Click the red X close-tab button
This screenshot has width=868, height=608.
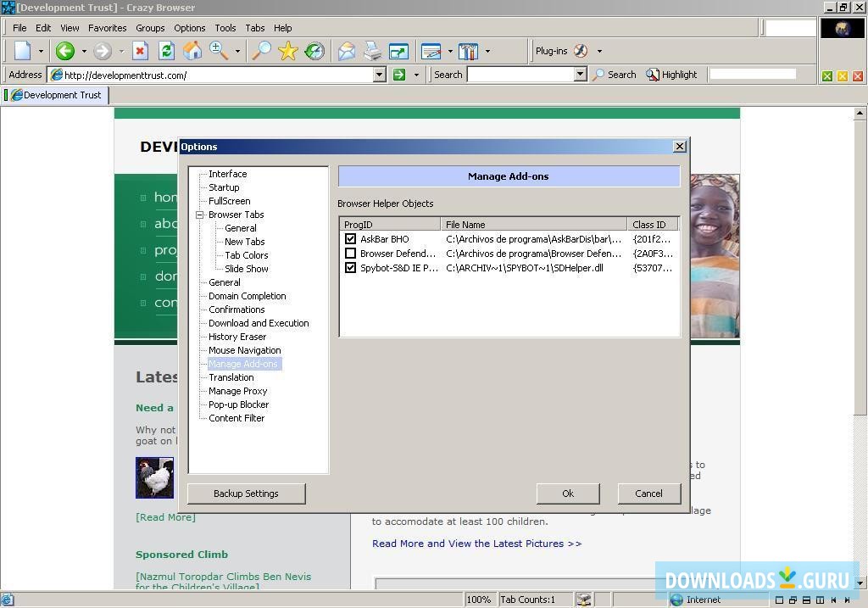858,76
